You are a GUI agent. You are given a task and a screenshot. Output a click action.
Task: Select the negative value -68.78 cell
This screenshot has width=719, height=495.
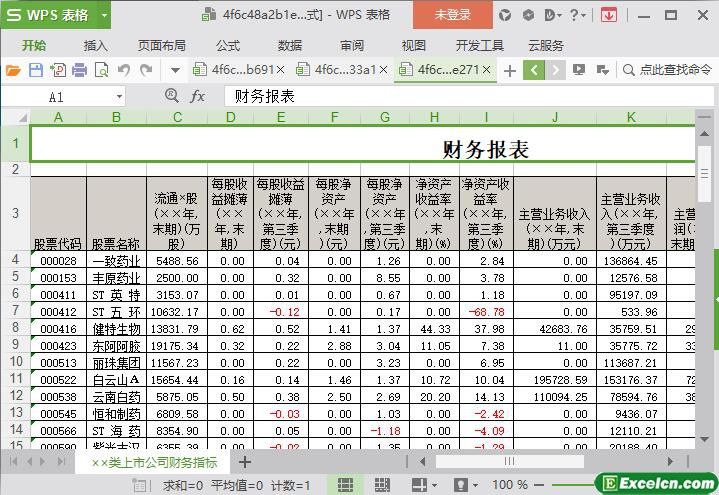(486, 312)
